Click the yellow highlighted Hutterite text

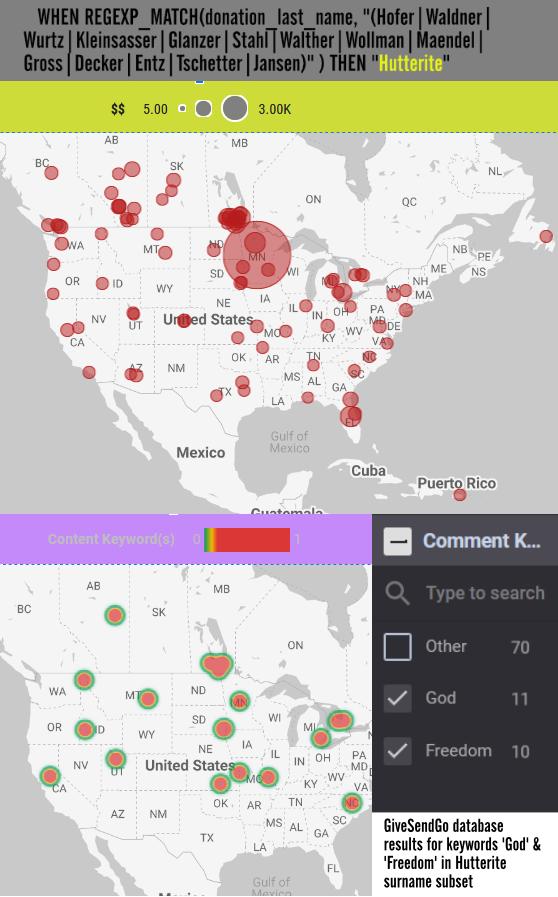click(x=410, y=63)
